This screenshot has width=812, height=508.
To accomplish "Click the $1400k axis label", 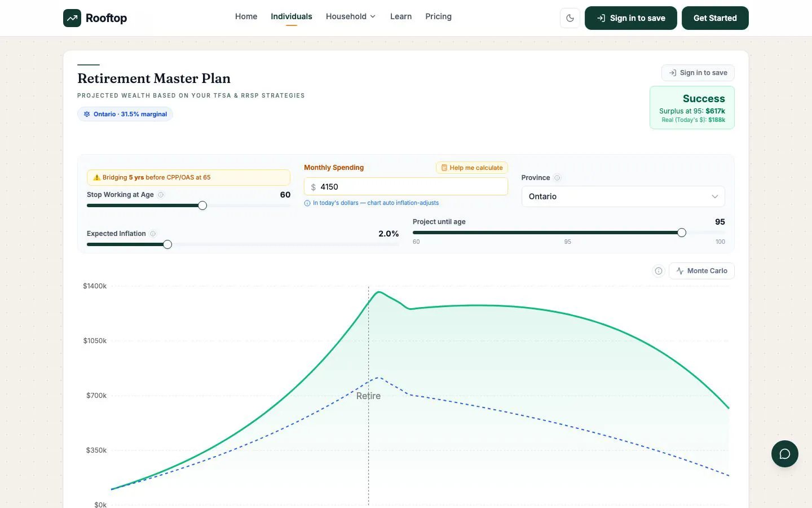I will point(95,286).
